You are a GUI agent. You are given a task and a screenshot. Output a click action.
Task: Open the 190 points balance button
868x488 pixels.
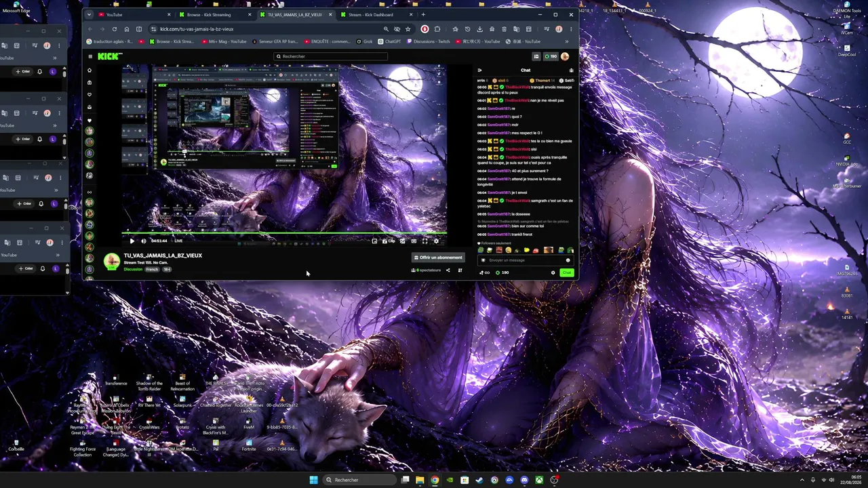(x=551, y=56)
